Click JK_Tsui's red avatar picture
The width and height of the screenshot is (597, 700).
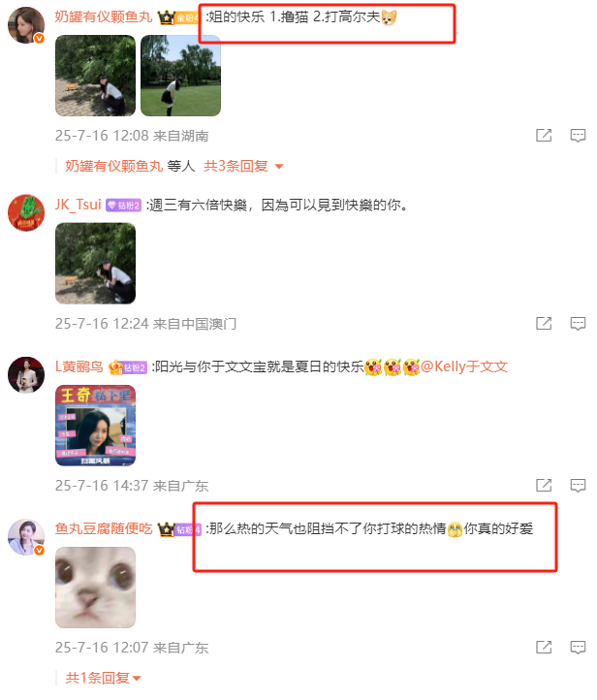click(26, 212)
